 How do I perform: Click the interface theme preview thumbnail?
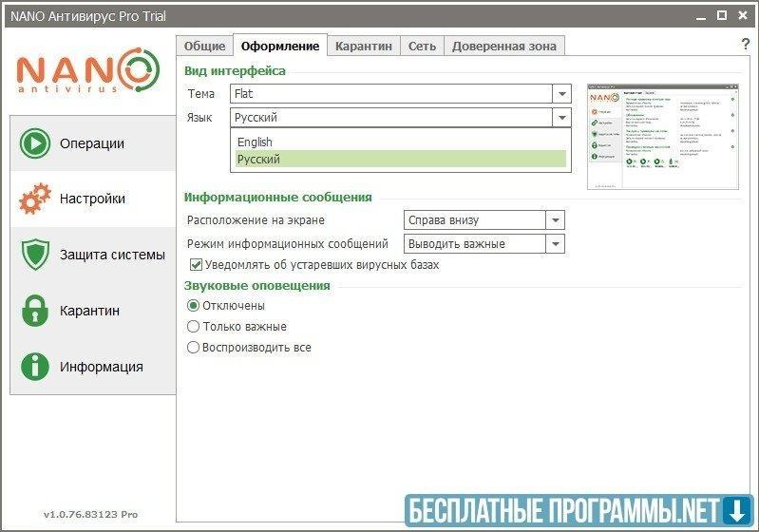coord(663,136)
